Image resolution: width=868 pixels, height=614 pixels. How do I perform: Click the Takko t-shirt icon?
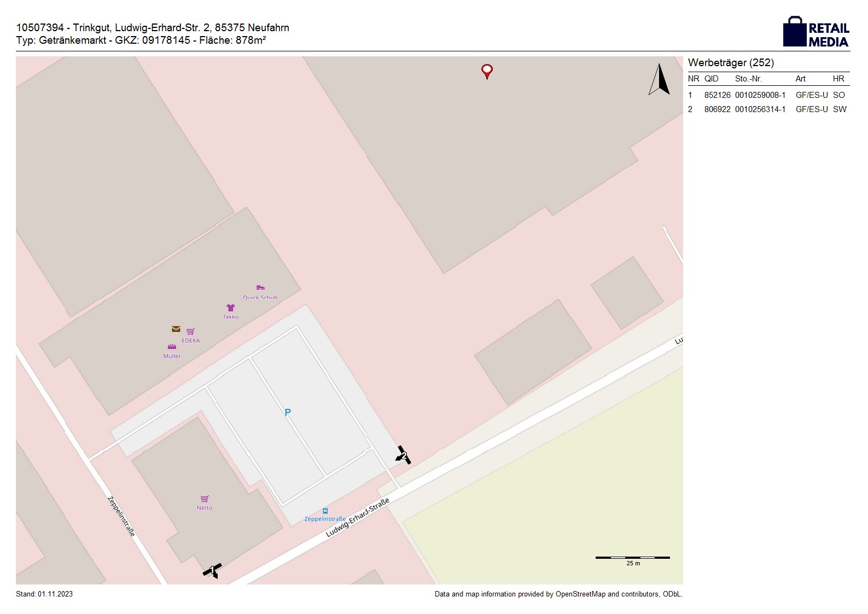coord(230,308)
